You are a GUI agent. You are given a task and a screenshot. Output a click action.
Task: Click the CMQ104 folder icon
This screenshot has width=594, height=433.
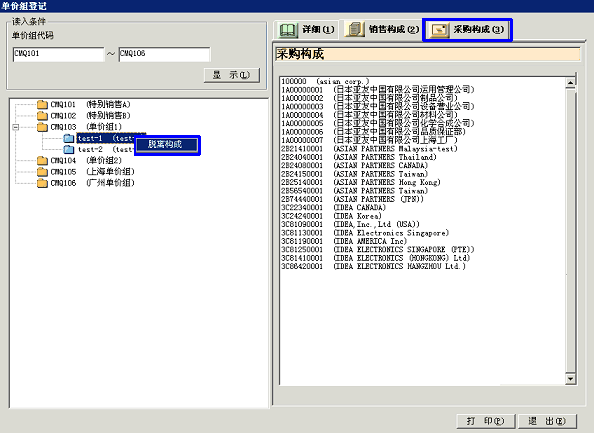[x=42, y=161]
